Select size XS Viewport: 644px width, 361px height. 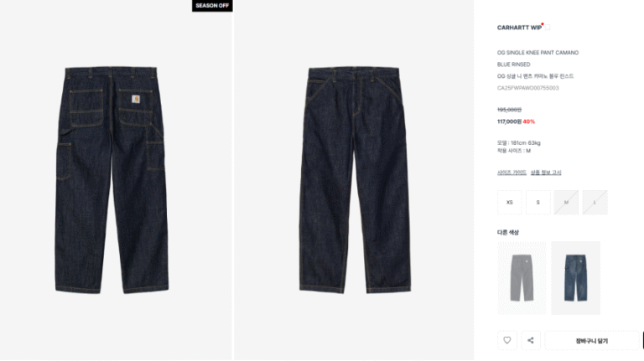[x=510, y=202]
